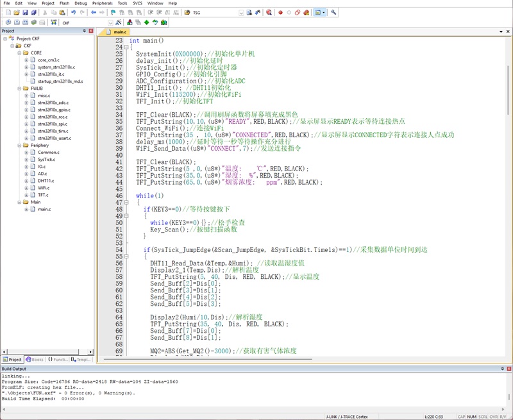Indent selected lines with toolbar icon

151,12
